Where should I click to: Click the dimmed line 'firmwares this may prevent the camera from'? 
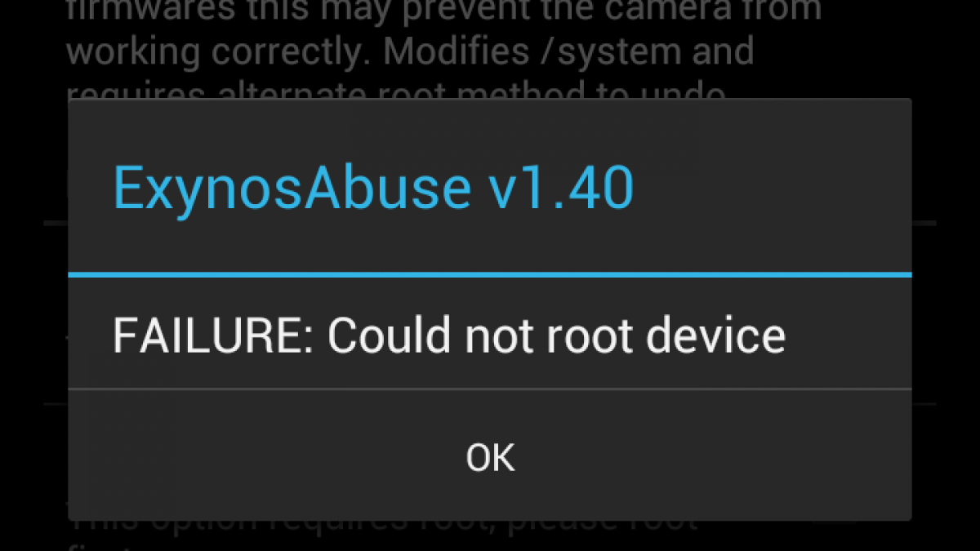pos(443,10)
